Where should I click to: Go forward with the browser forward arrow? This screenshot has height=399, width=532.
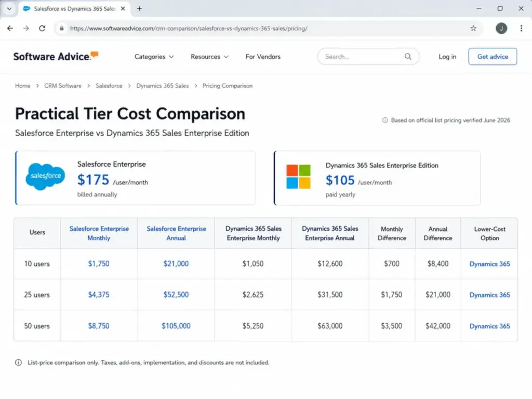coord(26,28)
